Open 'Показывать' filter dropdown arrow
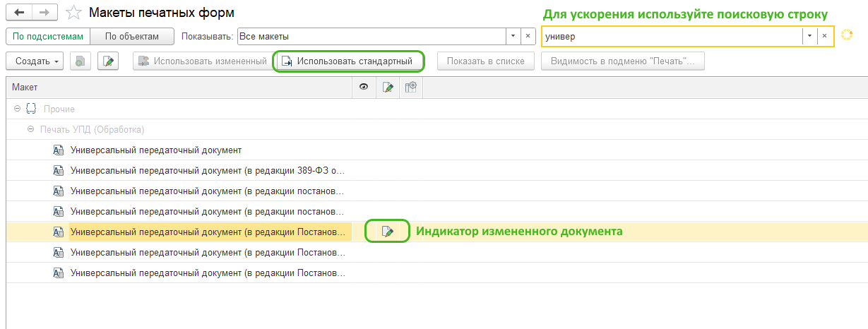 click(x=511, y=36)
